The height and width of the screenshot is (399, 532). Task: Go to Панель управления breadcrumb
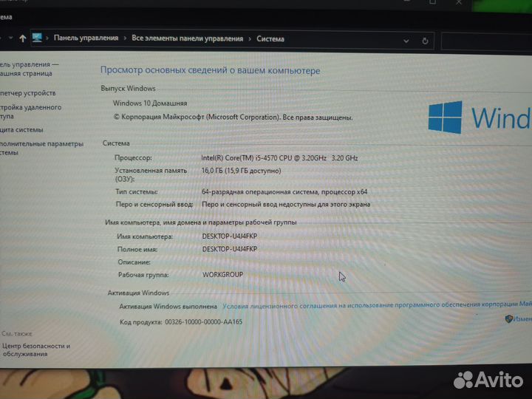tap(86, 38)
